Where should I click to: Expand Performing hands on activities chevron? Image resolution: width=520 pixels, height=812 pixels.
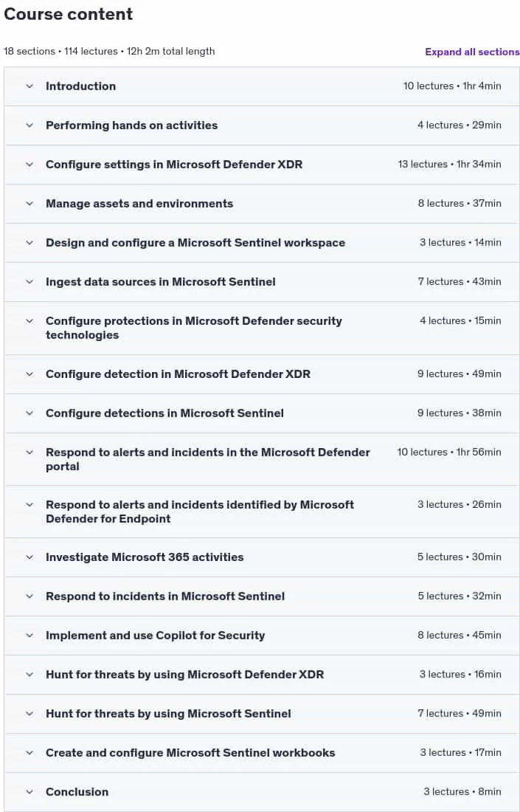pos(30,125)
